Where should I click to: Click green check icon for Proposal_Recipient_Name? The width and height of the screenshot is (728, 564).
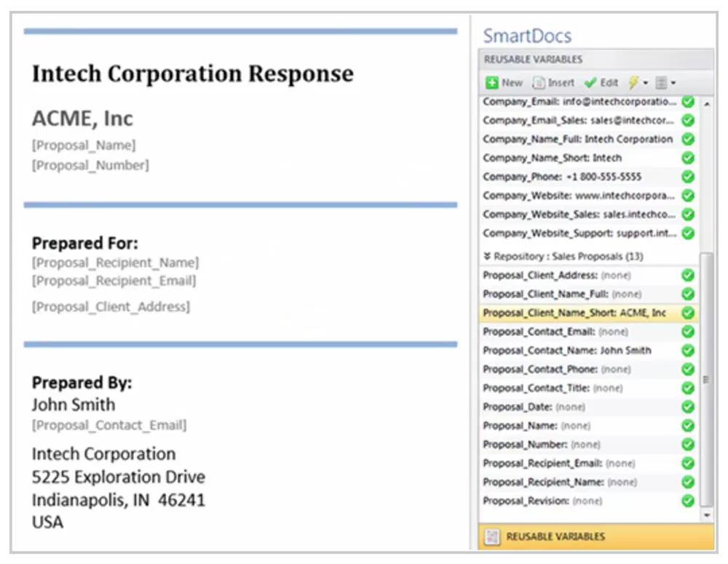click(x=688, y=482)
